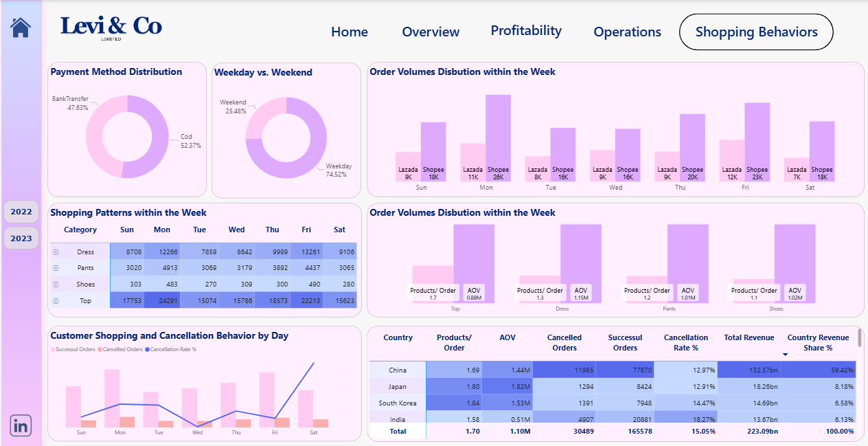This screenshot has width=868, height=446.
Task: Click the home icon in sidebar
Action: pos(21,27)
